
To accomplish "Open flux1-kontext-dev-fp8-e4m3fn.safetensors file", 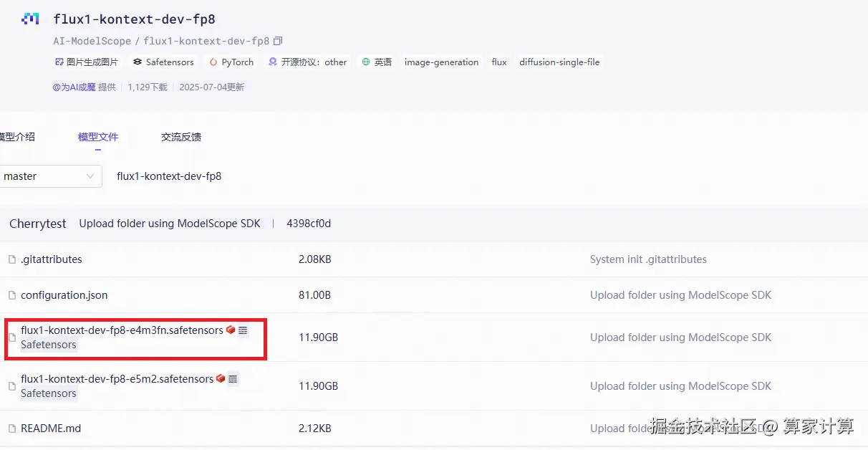I will [122, 330].
